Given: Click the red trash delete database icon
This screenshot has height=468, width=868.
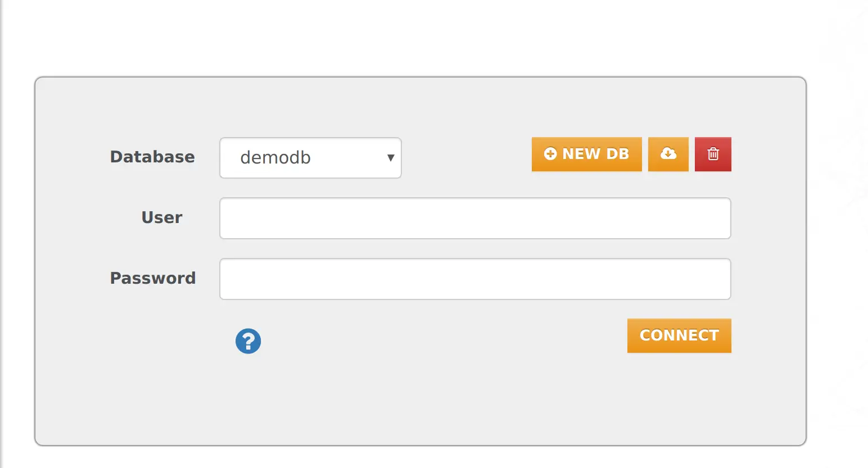Looking at the screenshot, I should point(713,154).
